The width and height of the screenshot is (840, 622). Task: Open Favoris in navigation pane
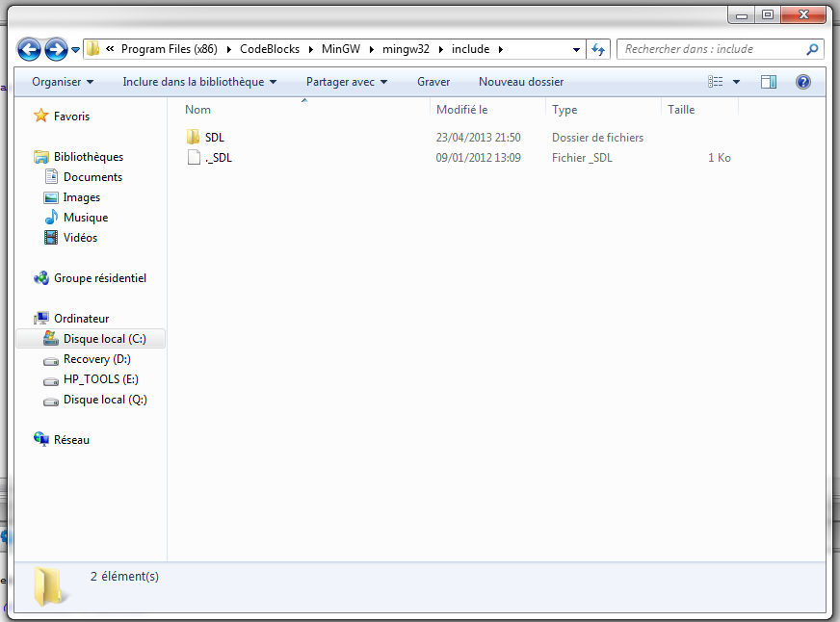(71, 117)
